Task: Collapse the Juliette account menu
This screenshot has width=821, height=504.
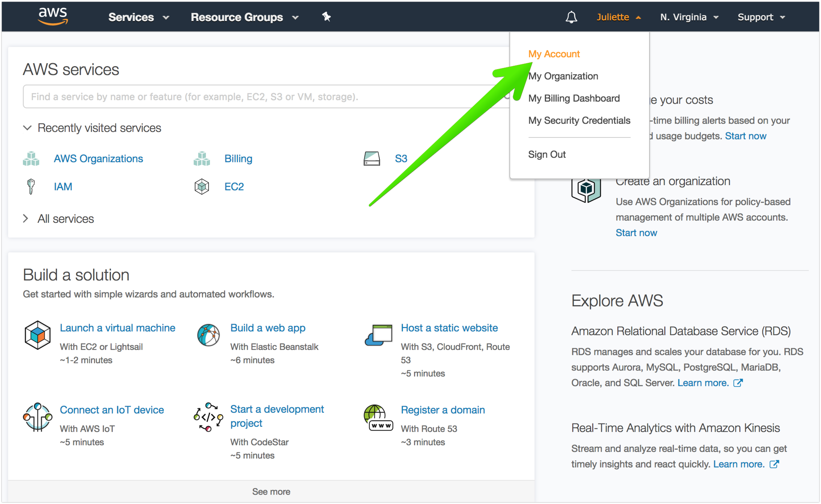Action: point(619,17)
